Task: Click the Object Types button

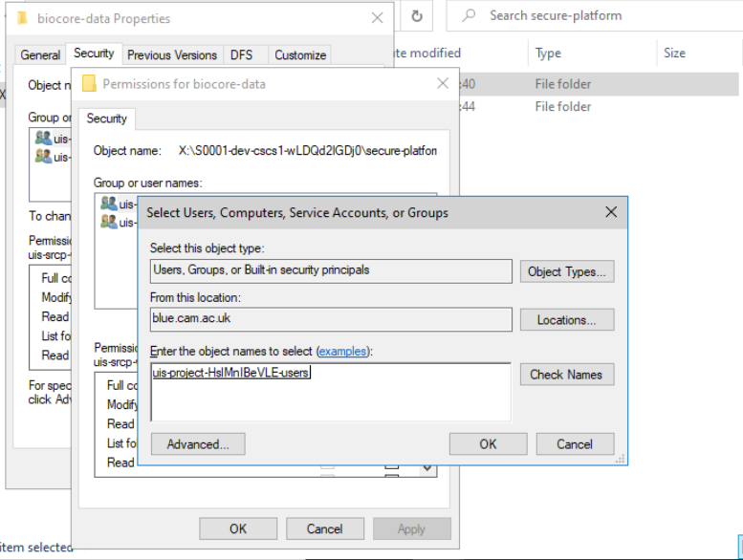Action: tap(567, 271)
